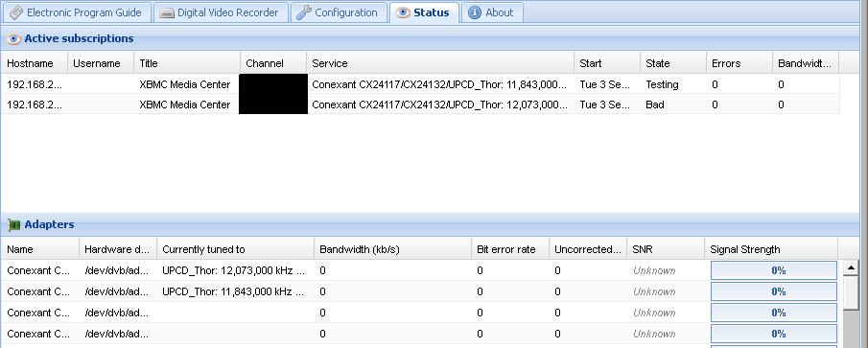The width and height of the screenshot is (868, 348).
Task: Click the Adapters card icon
Action: (13, 225)
